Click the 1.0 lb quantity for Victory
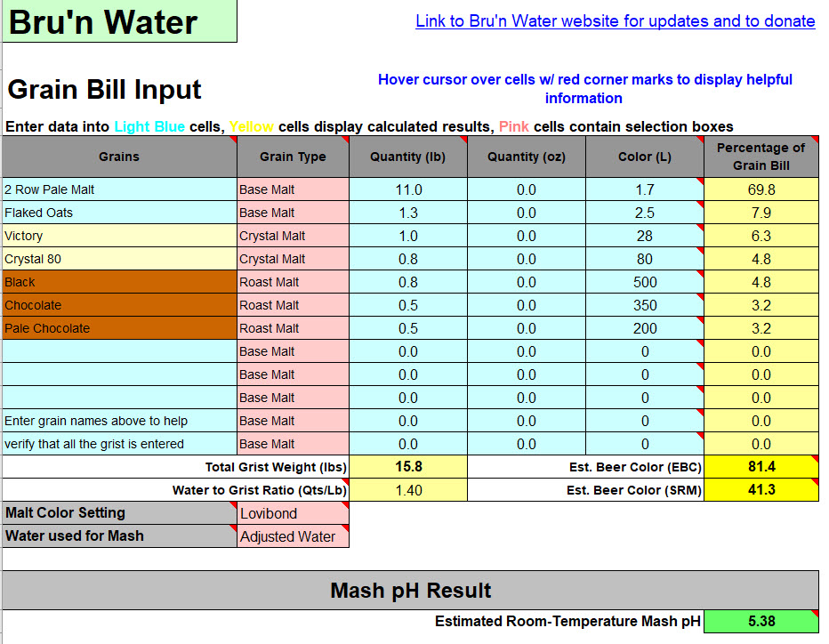This screenshot has width=829, height=644. (x=408, y=236)
